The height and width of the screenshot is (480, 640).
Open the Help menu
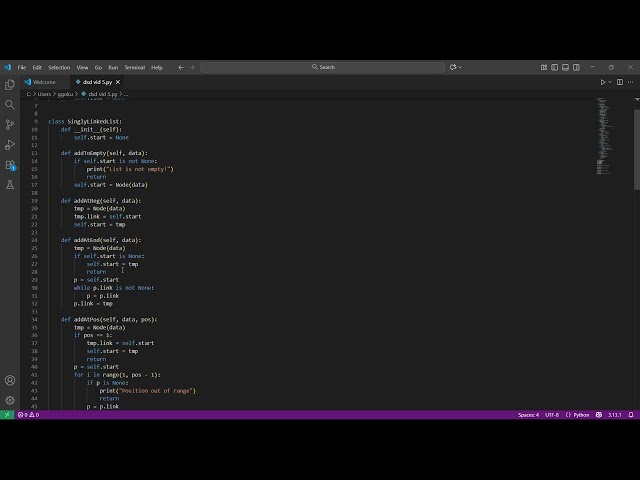157,67
